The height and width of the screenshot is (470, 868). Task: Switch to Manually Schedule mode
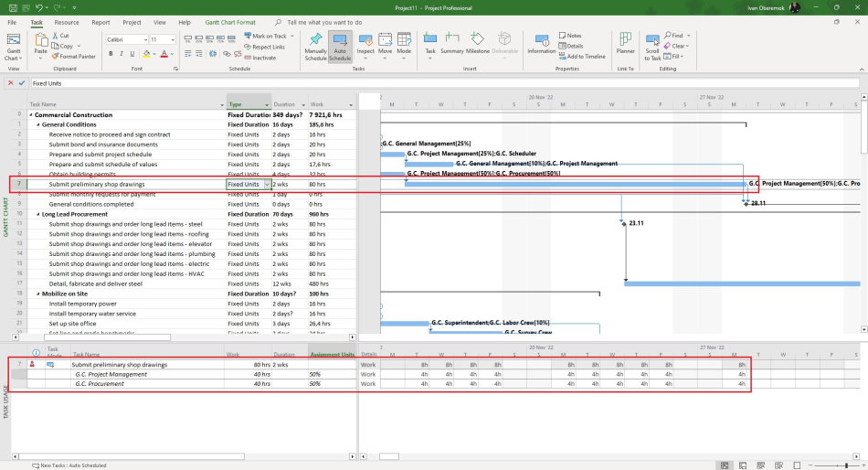pyautogui.click(x=315, y=47)
